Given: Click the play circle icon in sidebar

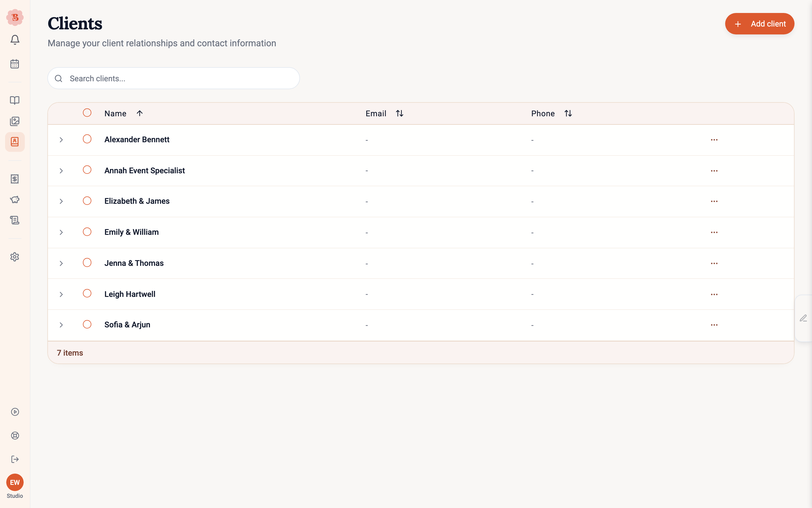Looking at the screenshot, I should coord(15,412).
